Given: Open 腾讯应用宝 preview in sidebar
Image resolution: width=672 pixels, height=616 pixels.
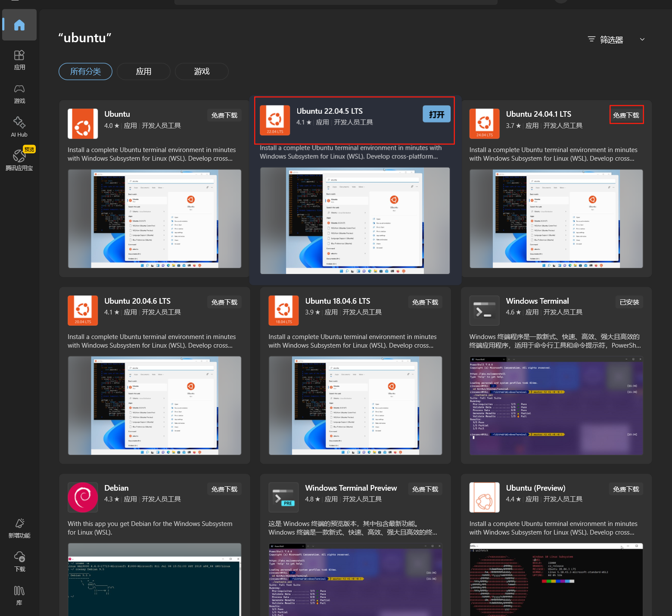Looking at the screenshot, I should [19, 159].
